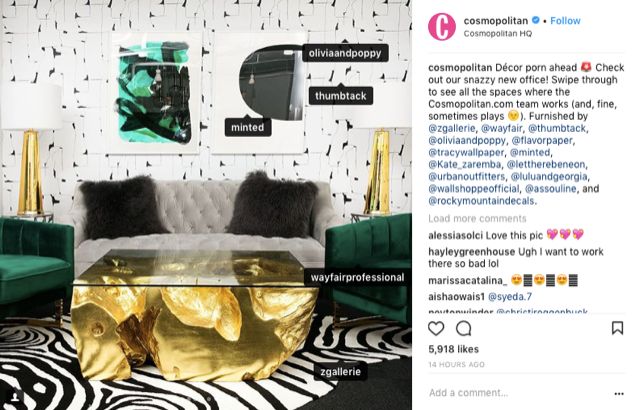
Task: Open Cosmopolitan profile avatar
Action: pos(442,27)
